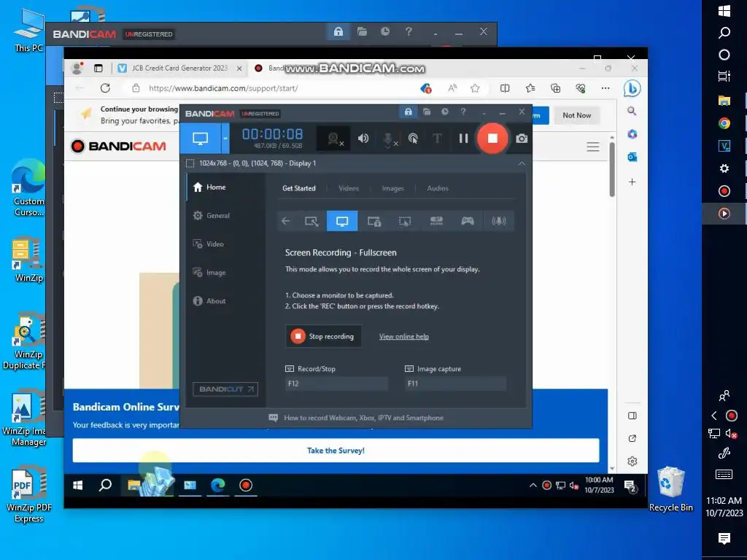Toggle the text overlay T icon
This screenshot has height=560, width=747.
pos(437,139)
